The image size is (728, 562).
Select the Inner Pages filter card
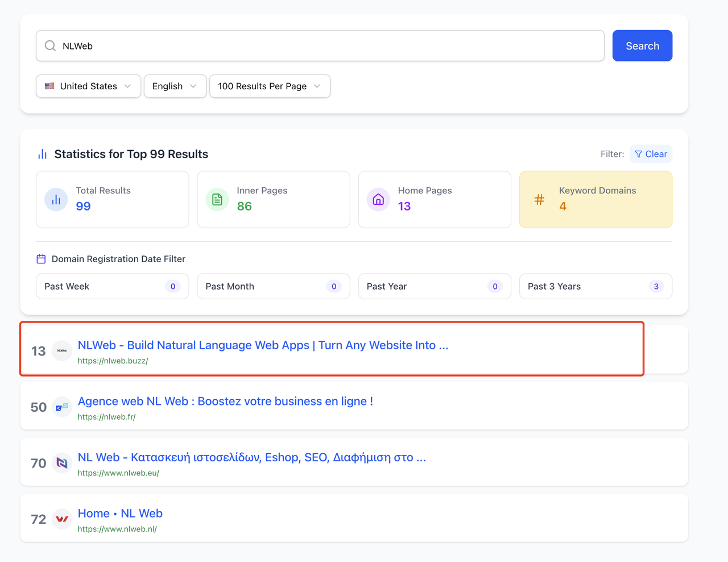[x=273, y=200]
